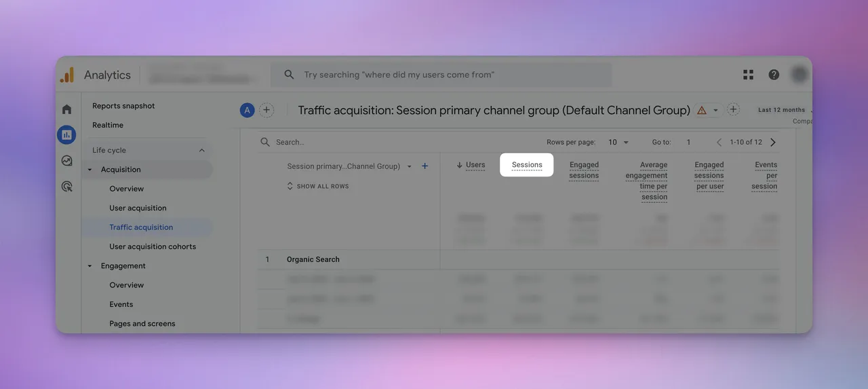Open Pages and screens report
The image size is (868, 389).
coord(142,324)
